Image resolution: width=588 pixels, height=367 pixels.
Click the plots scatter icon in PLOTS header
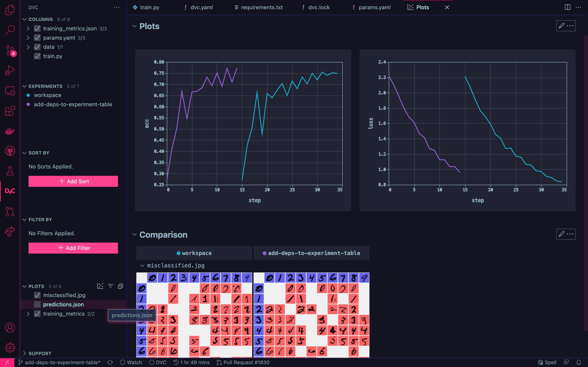100,286
